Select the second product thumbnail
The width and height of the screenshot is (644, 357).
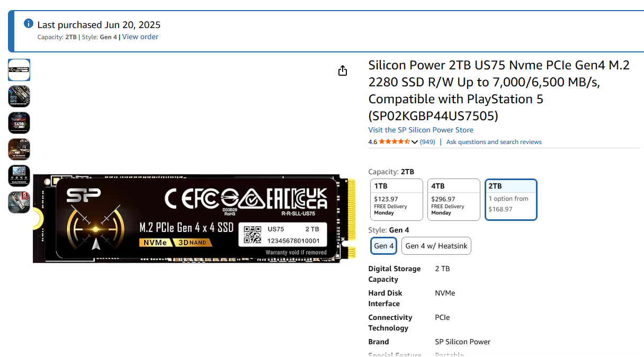[x=19, y=96]
